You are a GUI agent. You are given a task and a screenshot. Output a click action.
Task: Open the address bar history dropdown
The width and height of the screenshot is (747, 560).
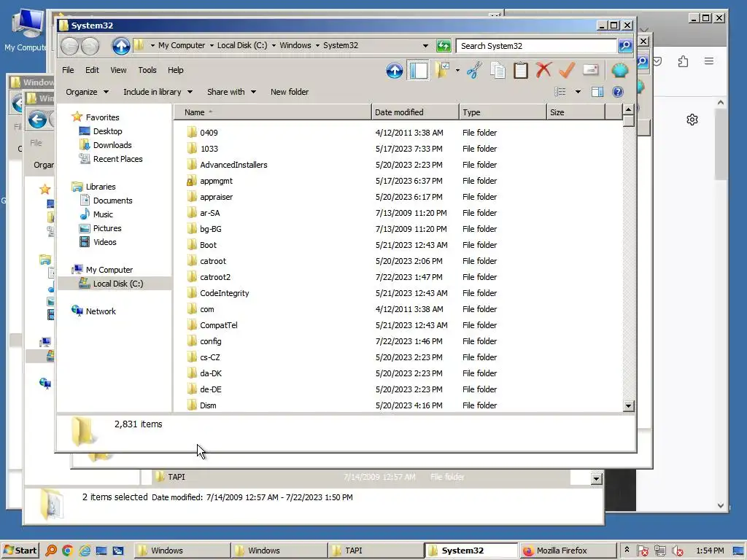[425, 46]
